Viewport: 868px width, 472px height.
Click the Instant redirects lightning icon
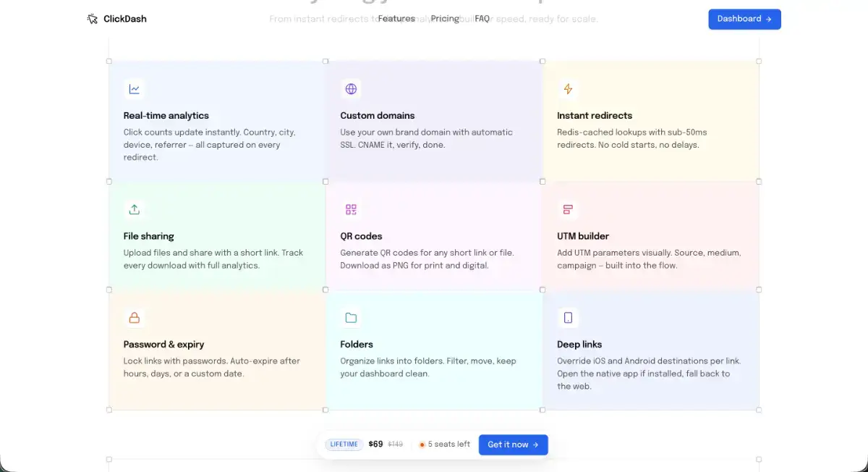pos(568,89)
